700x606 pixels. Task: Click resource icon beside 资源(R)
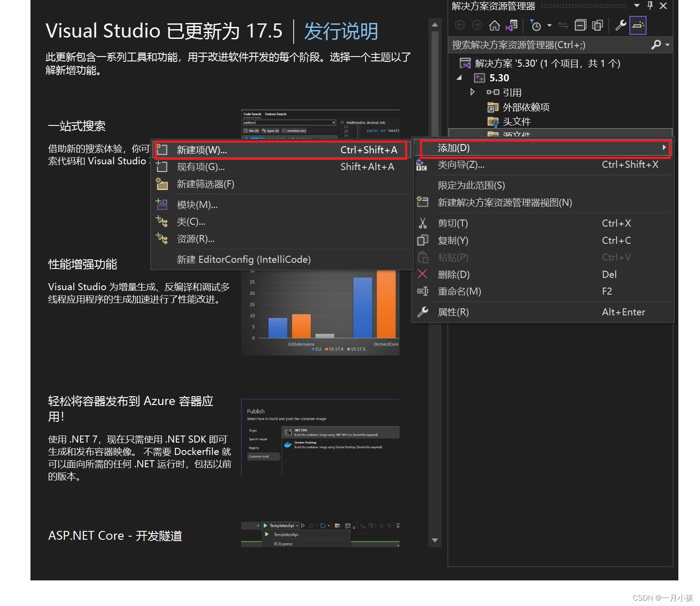(x=162, y=239)
